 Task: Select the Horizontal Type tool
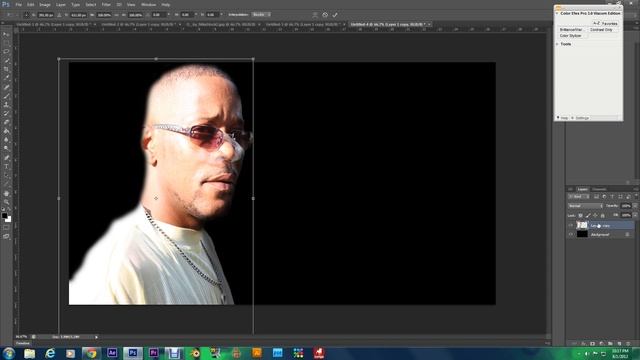pos(6,167)
